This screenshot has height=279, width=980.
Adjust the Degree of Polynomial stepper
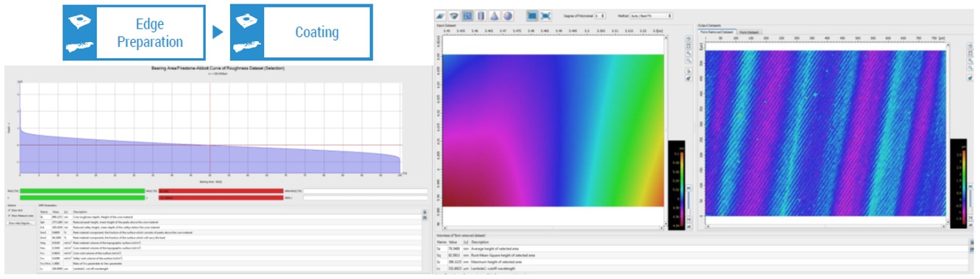click(x=601, y=16)
